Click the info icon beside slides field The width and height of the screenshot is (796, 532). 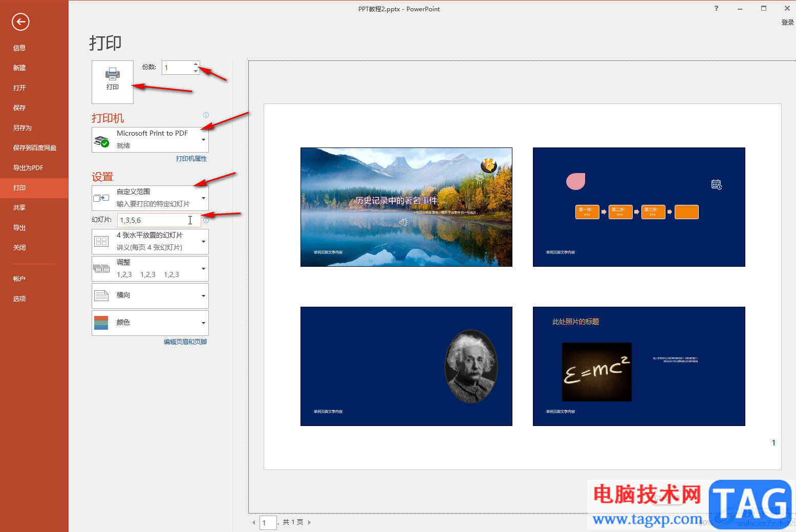pos(206,221)
